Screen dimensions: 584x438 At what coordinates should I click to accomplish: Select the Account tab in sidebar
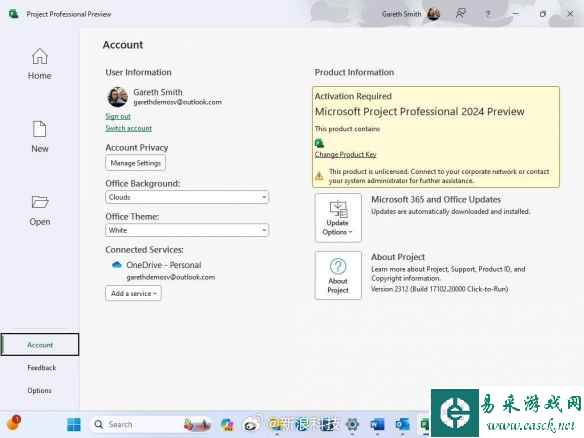point(40,345)
